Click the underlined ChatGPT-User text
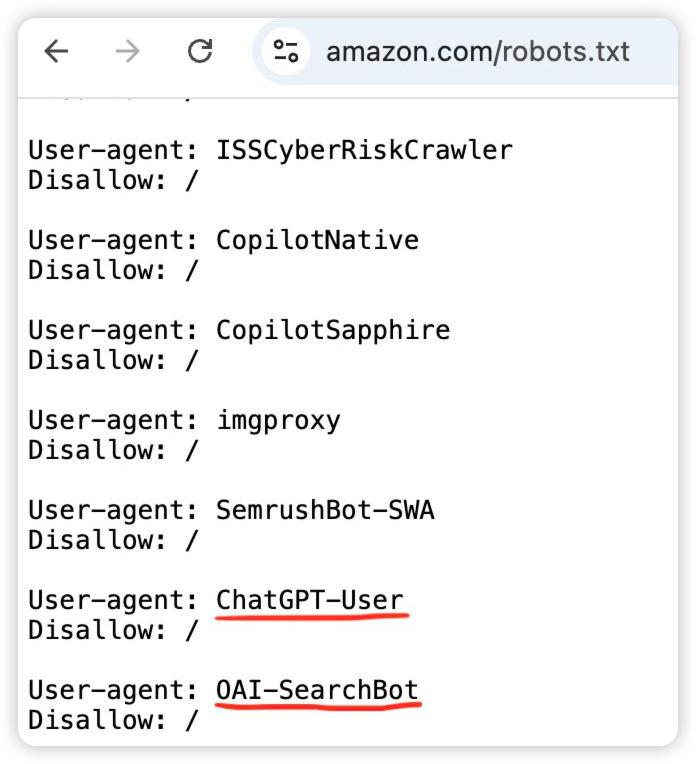This screenshot has height=764, width=696. 310,601
